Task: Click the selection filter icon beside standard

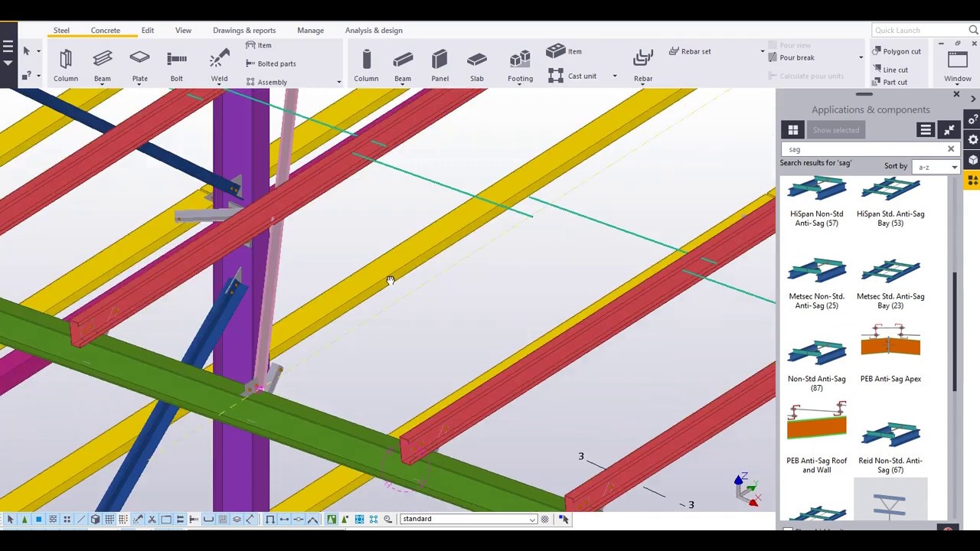Action: (545, 519)
